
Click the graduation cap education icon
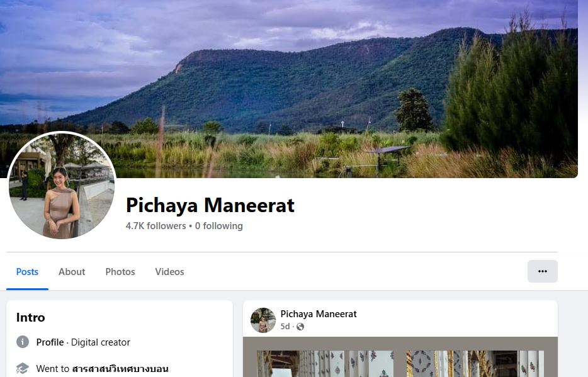pos(23,368)
